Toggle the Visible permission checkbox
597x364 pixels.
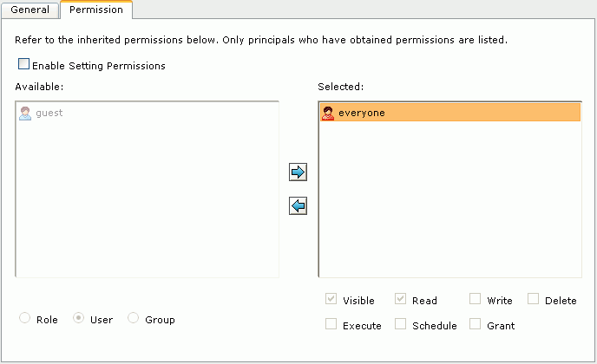tap(331, 299)
